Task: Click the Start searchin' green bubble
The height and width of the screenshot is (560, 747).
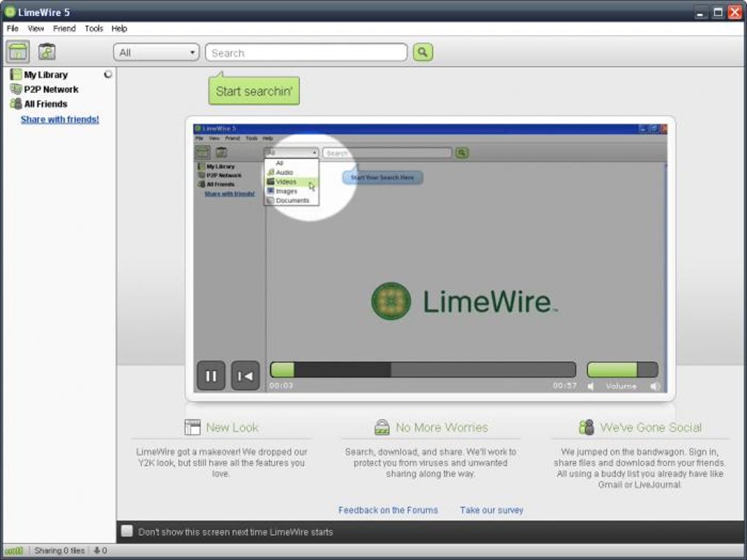Action: [x=254, y=91]
